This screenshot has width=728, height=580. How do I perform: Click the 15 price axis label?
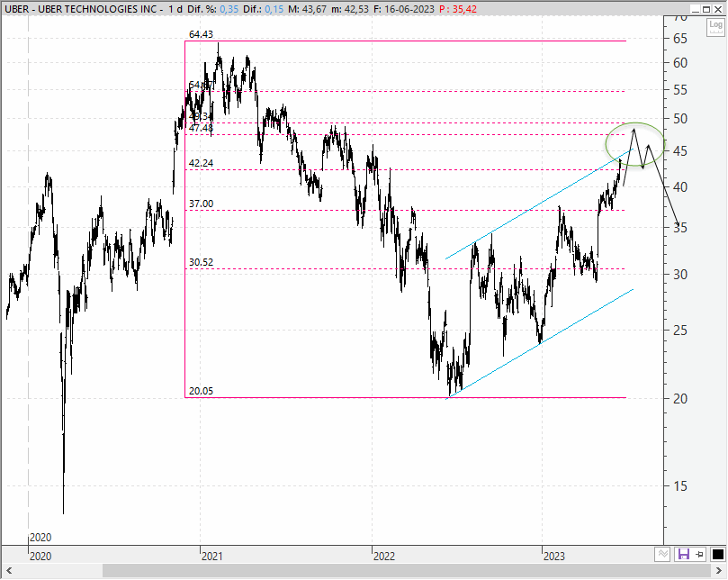coord(680,486)
